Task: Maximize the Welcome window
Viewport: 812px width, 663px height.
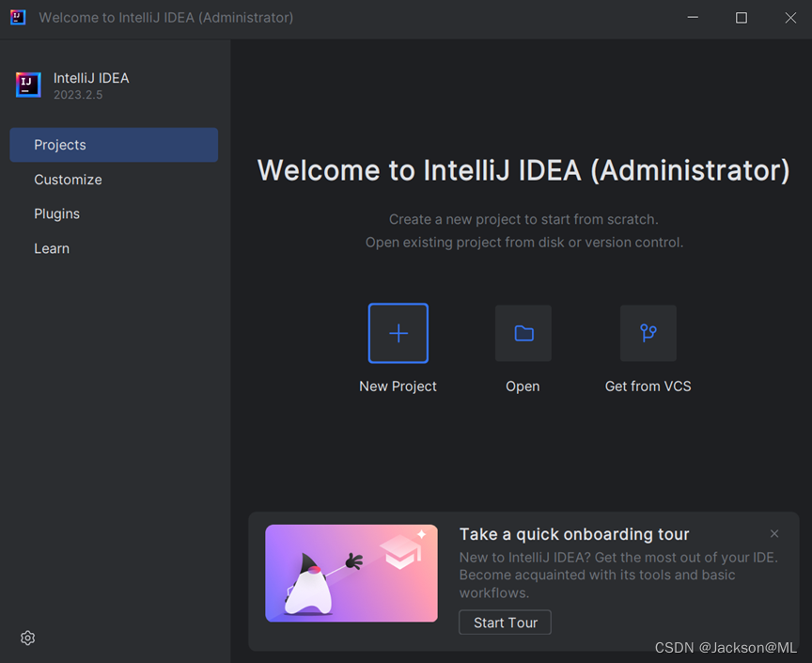Action: pos(742,18)
